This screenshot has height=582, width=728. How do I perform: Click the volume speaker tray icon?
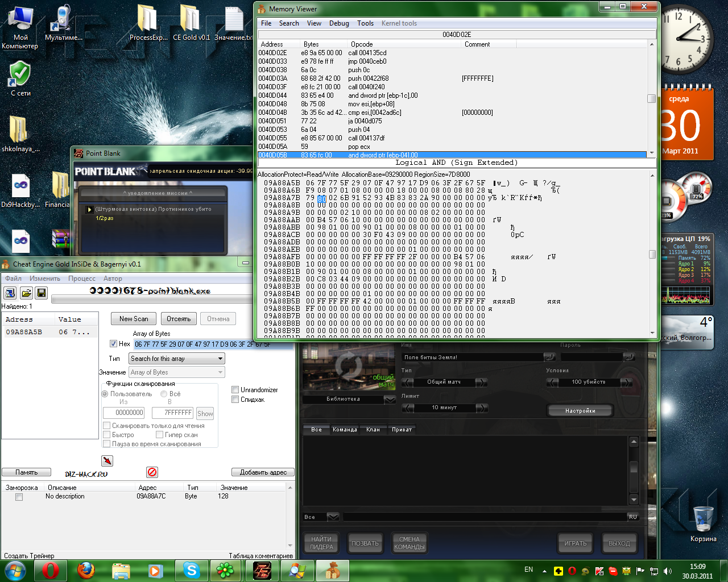click(x=667, y=571)
